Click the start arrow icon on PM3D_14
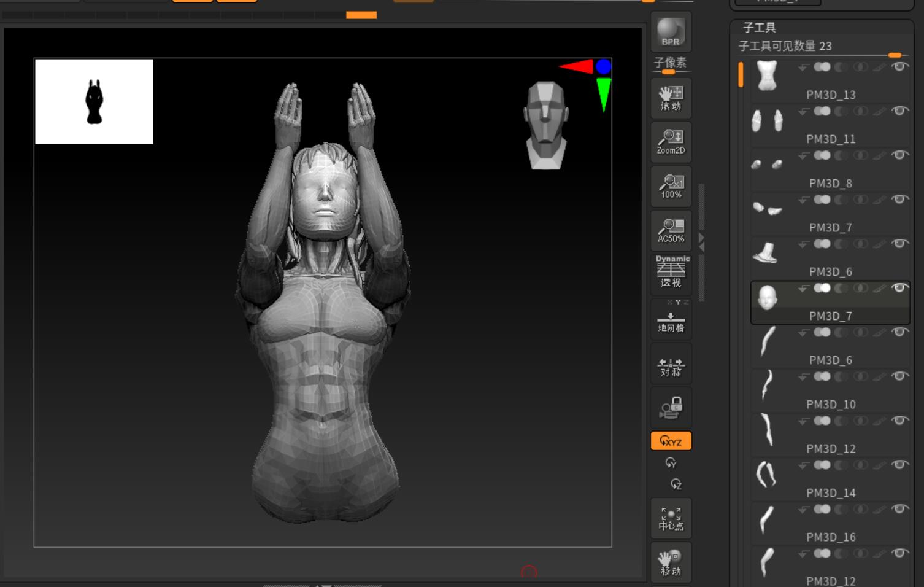 coord(803,465)
